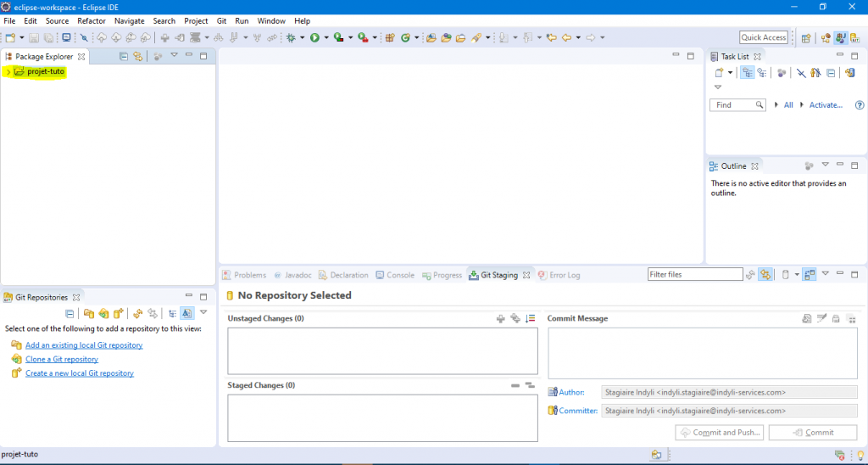Toggle Link with Editor in Package Explorer
The width and height of the screenshot is (868, 465).
pyautogui.click(x=138, y=56)
